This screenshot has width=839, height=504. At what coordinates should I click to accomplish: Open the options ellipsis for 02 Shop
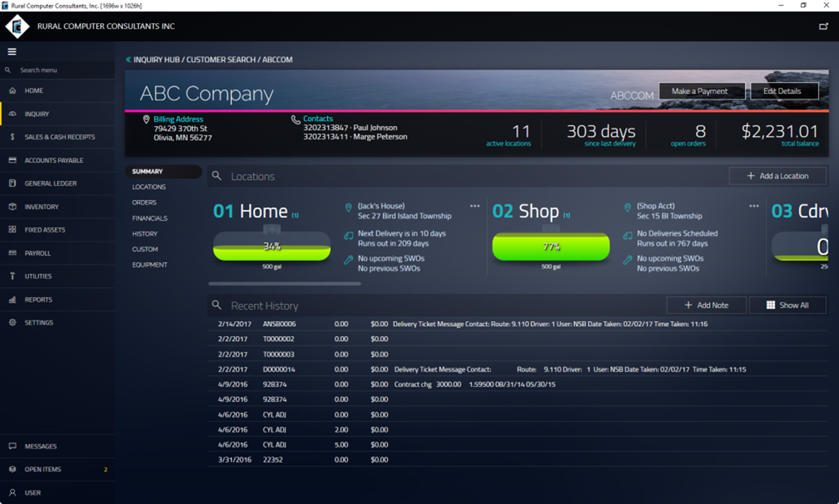[x=754, y=206]
